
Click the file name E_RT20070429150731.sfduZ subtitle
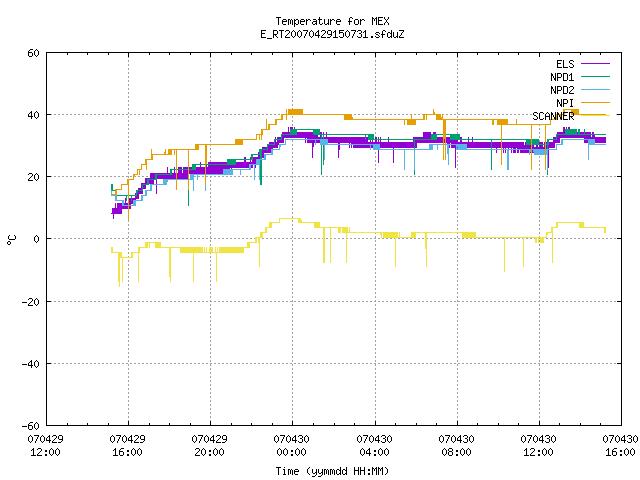click(x=332, y=34)
